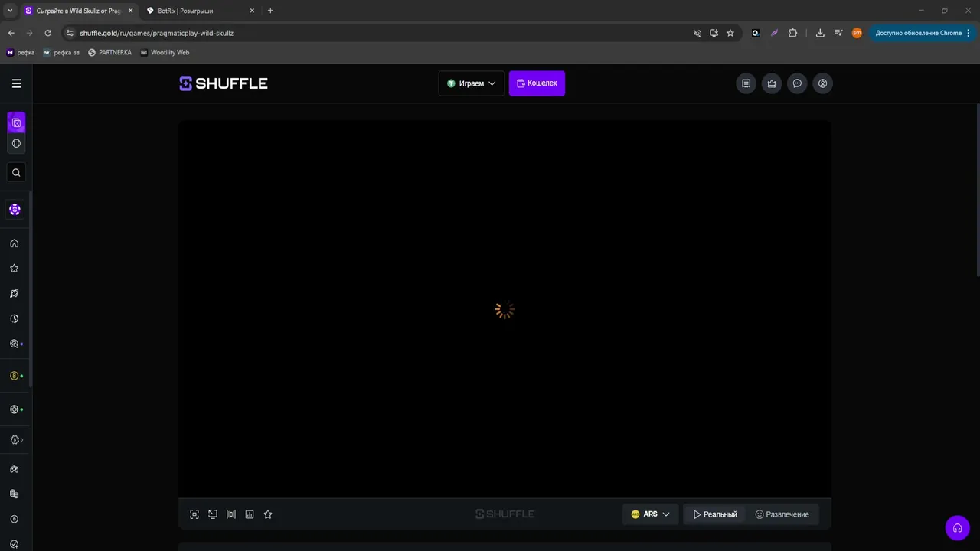
Task: Click the sidebar target icon with purple dot
Action: pyautogui.click(x=14, y=344)
